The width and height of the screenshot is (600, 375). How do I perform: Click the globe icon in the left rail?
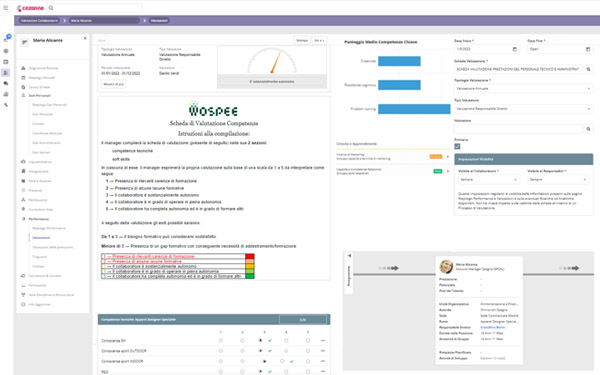(x=6, y=51)
